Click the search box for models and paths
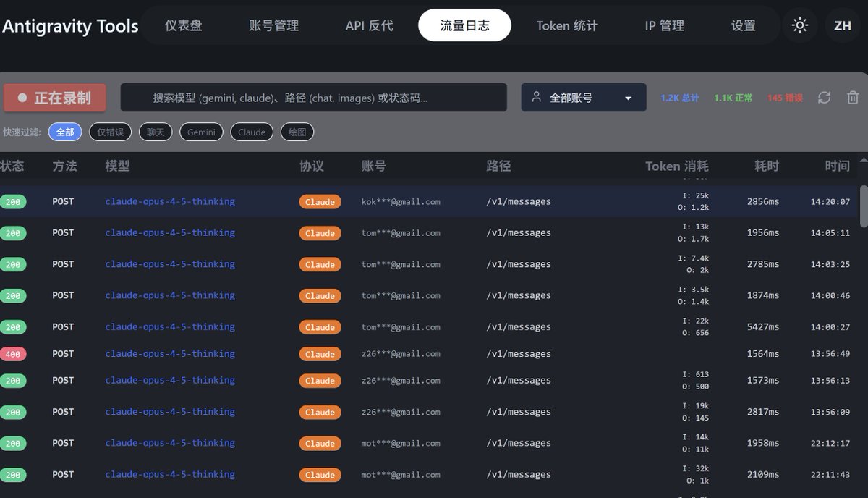This screenshot has width=868, height=498. [313, 98]
